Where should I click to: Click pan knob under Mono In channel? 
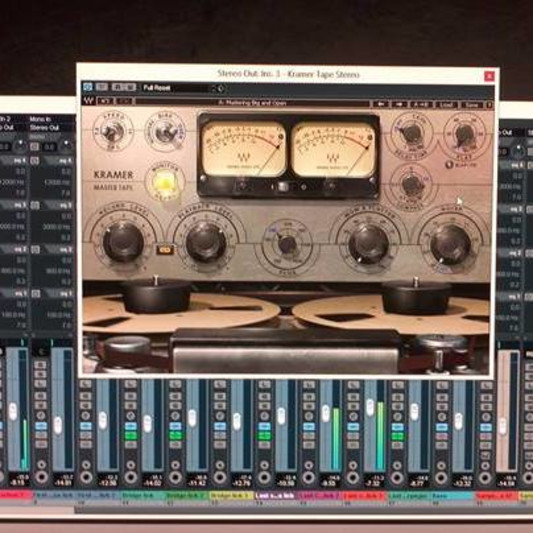66,147
